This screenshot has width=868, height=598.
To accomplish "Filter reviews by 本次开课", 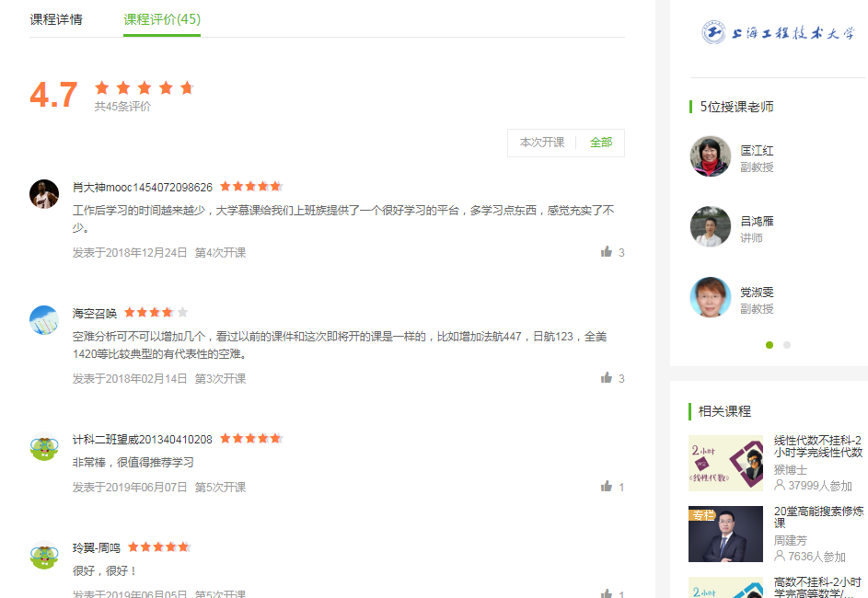I will pyautogui.click(x=542, y=143).
